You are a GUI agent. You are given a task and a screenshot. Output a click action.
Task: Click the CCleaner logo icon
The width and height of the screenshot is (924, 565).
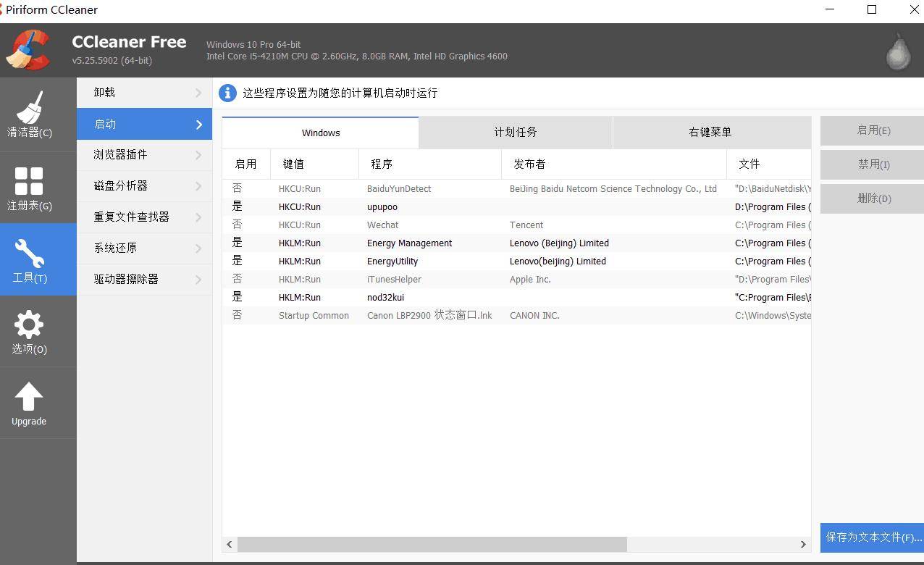28,50
